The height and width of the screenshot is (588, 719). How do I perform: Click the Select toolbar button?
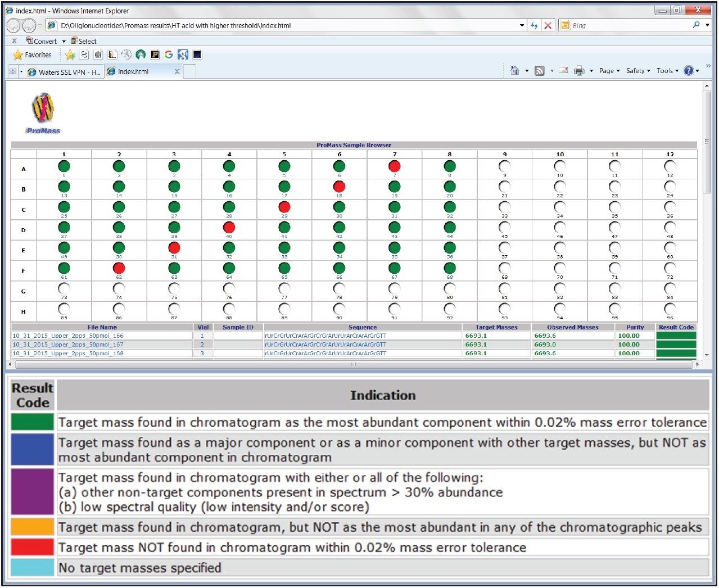pyautogui.click(x=84, y=41)
